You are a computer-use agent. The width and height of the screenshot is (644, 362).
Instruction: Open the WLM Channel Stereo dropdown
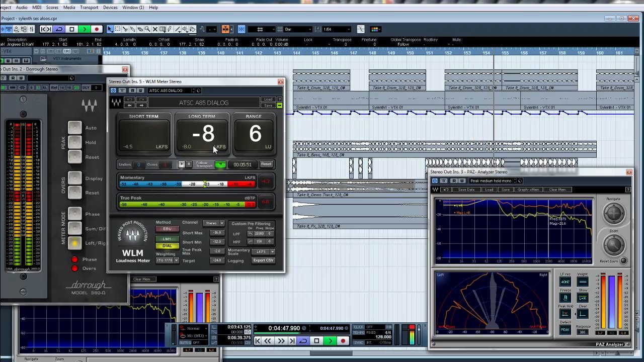214,223
